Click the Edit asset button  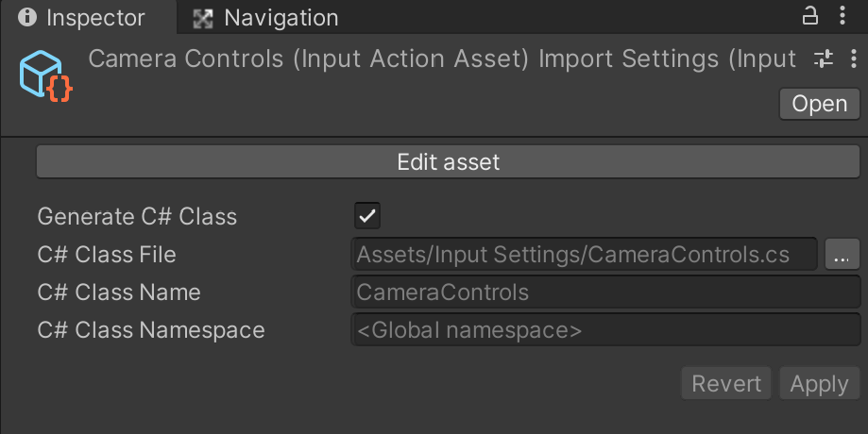pos(448,162)
